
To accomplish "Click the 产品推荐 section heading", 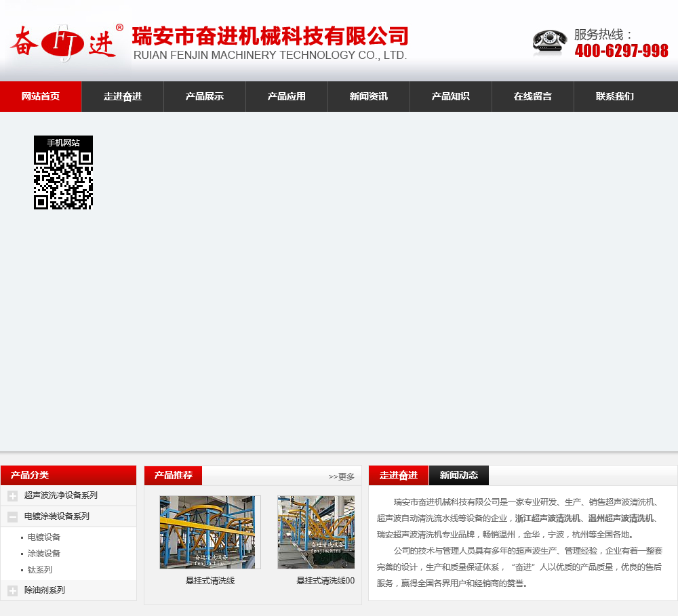I will 174,476.
